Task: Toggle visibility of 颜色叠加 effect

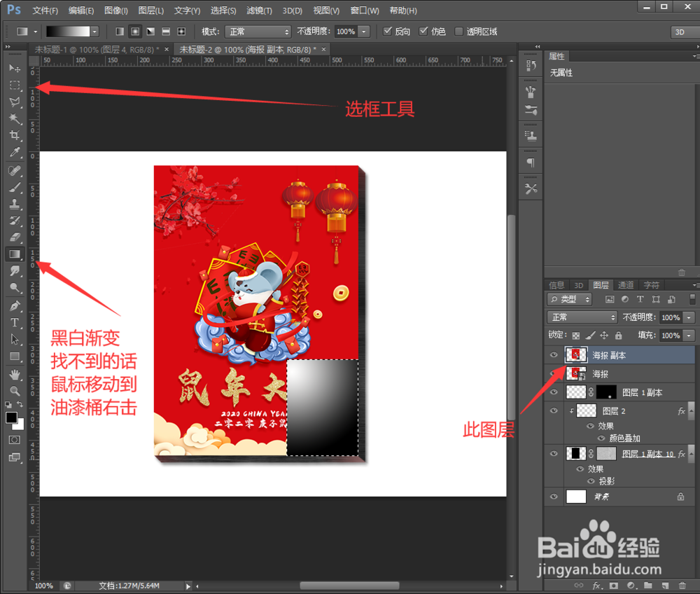Action: [x=601, y=438]
